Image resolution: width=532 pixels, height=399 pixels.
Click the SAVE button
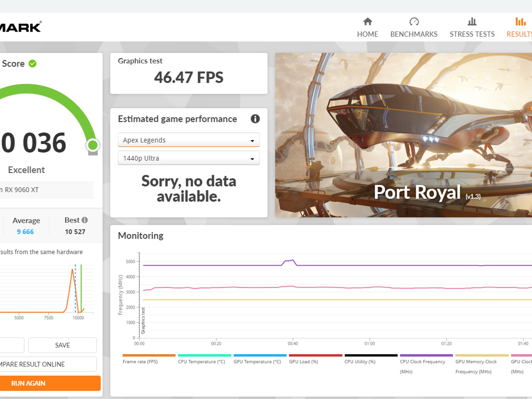(62, 345)
